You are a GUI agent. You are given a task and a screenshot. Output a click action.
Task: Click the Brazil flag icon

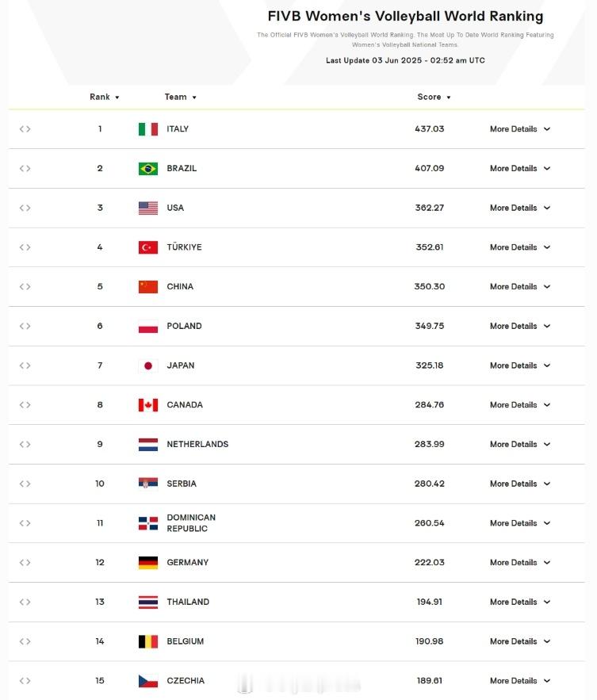(147, 169)
